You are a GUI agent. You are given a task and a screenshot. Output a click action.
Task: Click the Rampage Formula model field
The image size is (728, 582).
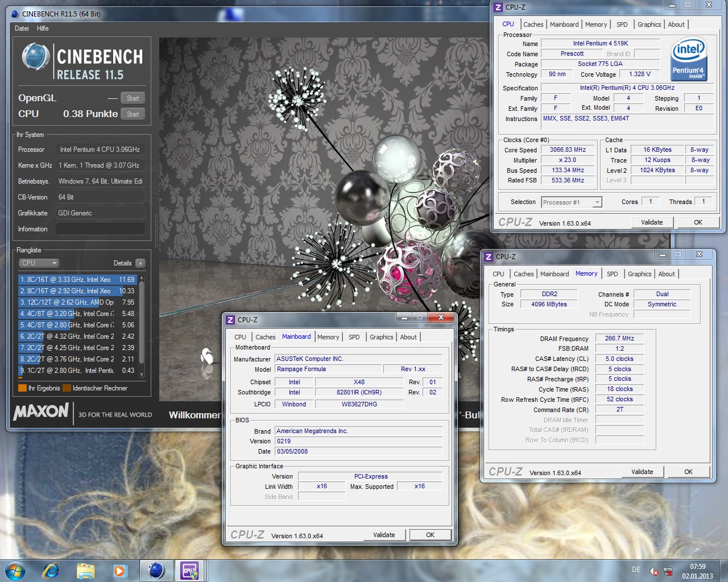point(327,369)
